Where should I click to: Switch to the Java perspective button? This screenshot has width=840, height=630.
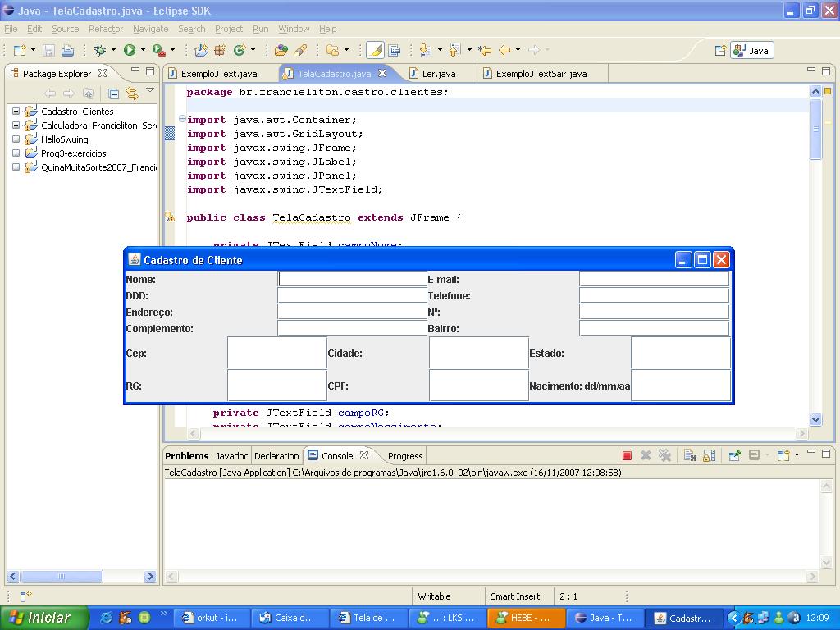pos(751,50)
